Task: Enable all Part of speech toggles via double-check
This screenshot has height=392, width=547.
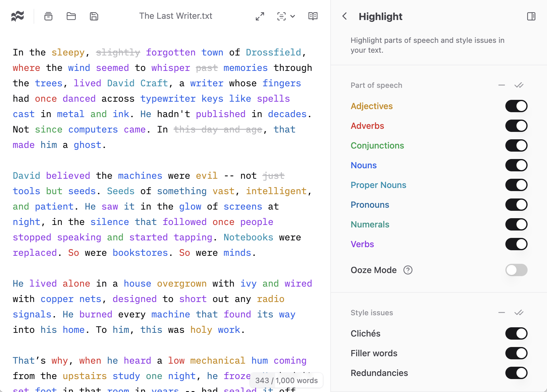Action: tap(519, 85)
